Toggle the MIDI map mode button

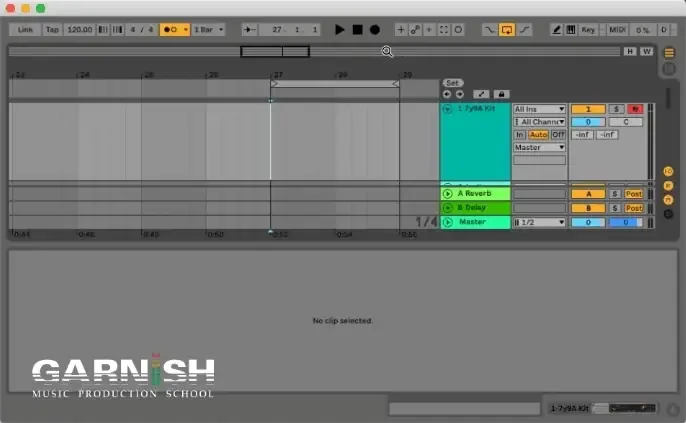[617, 30]
